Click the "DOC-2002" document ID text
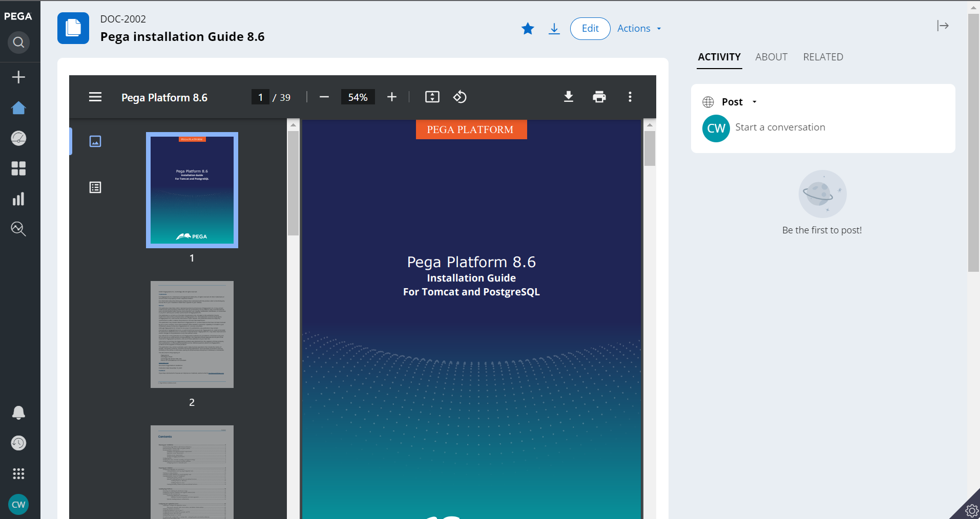The width and height of the screenshot is (980, 519). coord(123,19)
